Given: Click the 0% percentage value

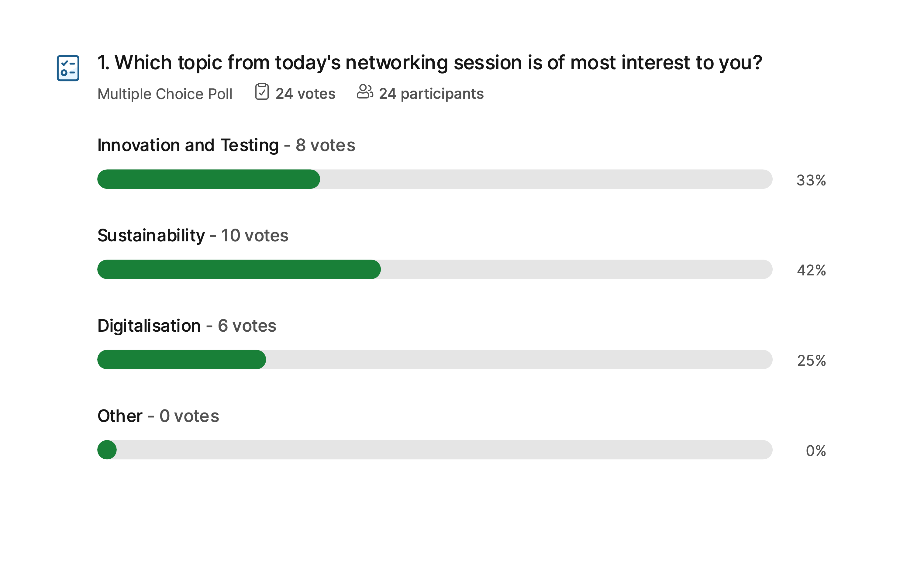Looking at the screenshot, I should coord(815,451).
